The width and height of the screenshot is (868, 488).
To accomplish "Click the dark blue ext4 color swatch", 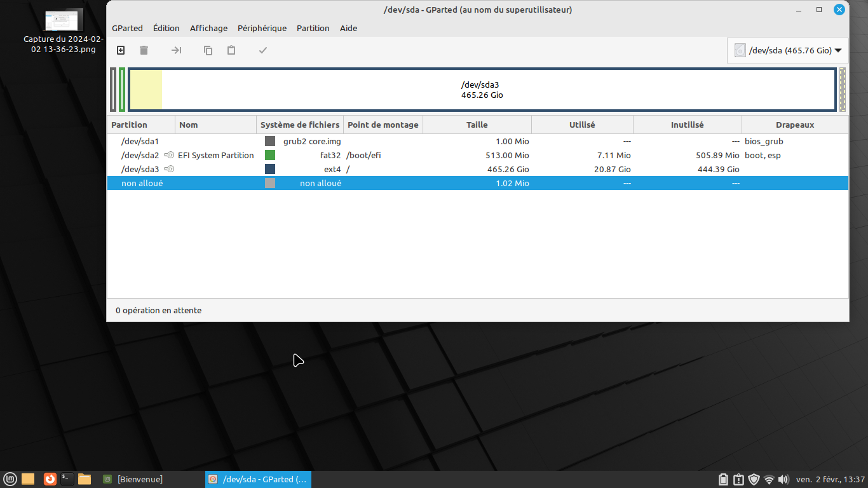I will (x=270, y=169).
